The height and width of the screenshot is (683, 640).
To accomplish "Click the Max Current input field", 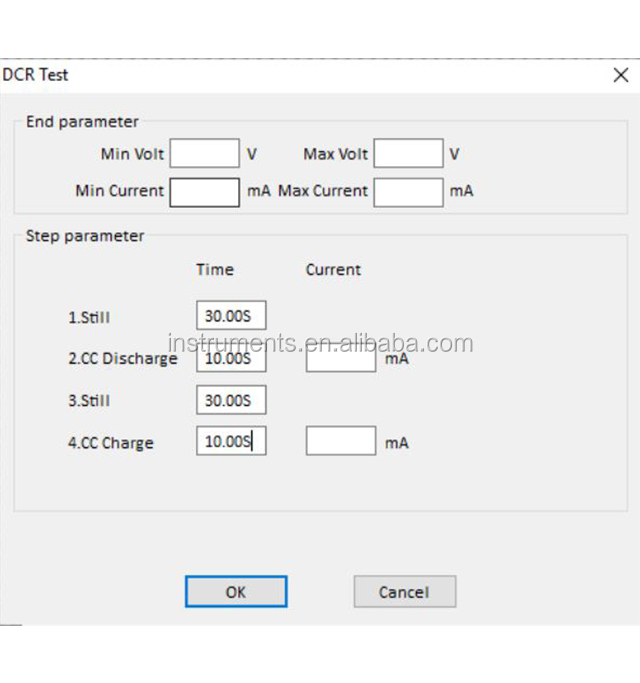I will tap(408, 191).
